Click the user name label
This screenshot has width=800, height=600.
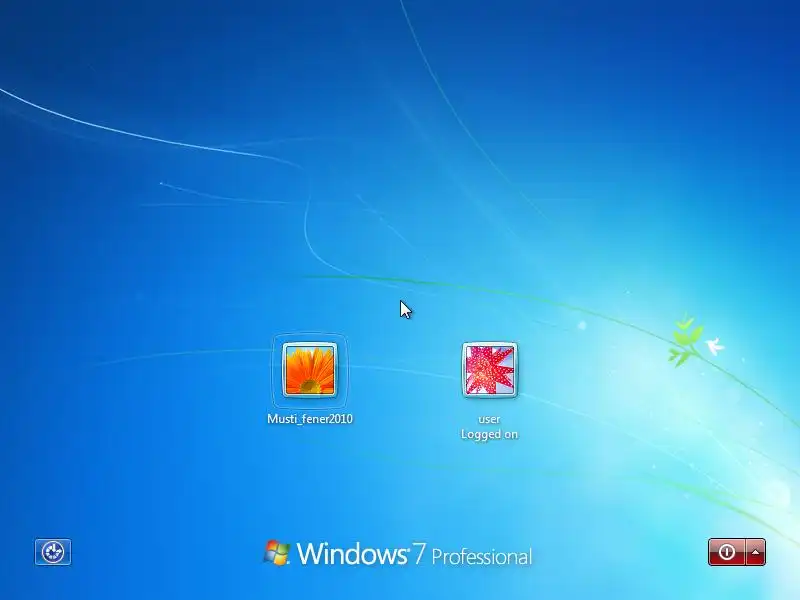pyautogui.click(x=489, y=419)
